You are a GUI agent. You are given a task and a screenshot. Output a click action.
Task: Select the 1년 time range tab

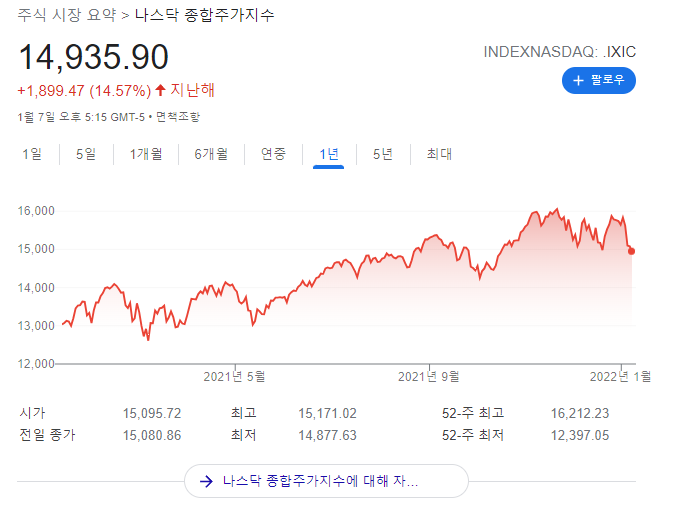tap(329, 154)
